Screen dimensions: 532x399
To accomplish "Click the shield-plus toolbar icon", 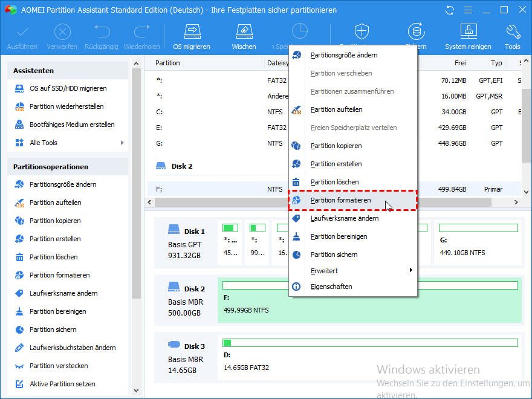I will [362, 31].
